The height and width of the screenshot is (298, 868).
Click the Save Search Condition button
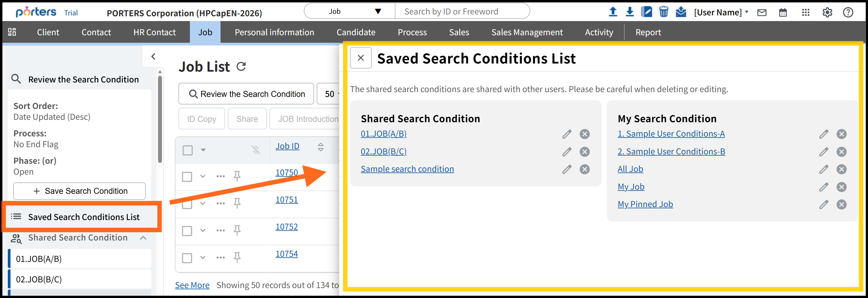[x=80, y=191]
